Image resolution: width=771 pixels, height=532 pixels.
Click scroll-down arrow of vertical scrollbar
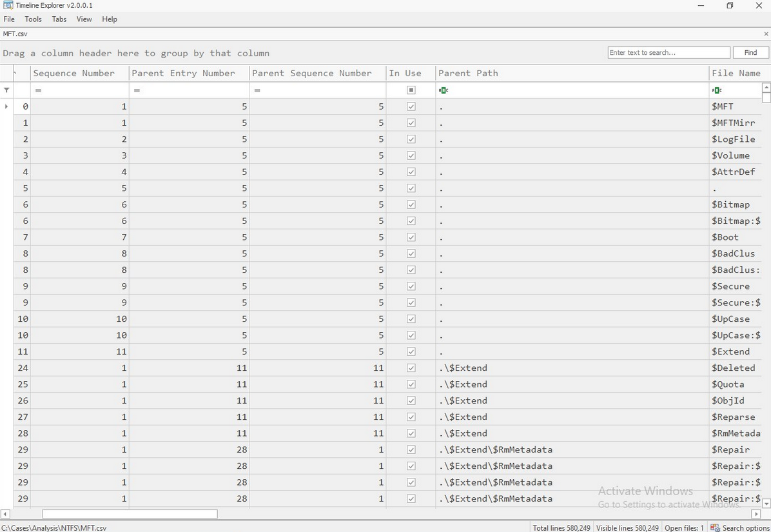click(x=766, y=504)
